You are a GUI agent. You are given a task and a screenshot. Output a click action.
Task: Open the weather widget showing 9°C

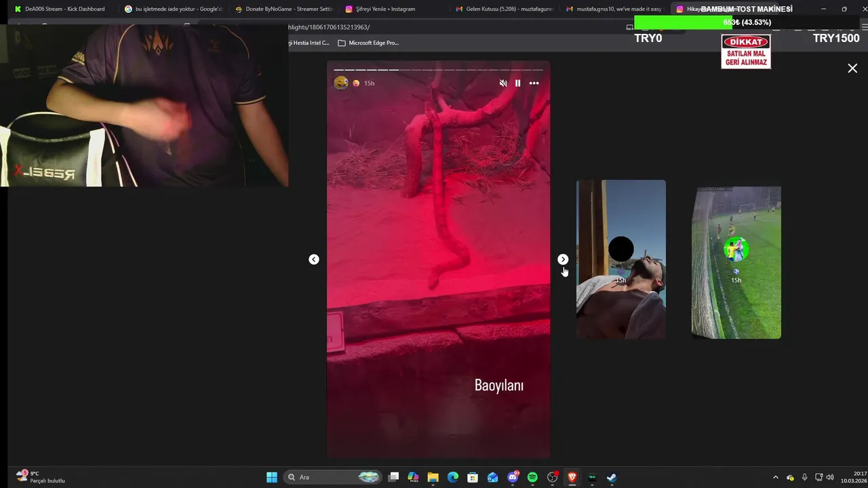click(x=42, y=477)
